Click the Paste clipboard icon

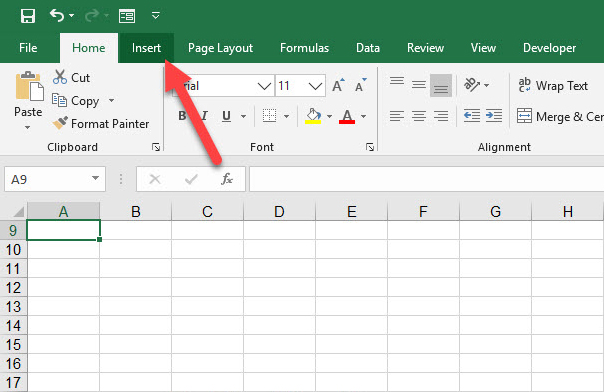29,86
